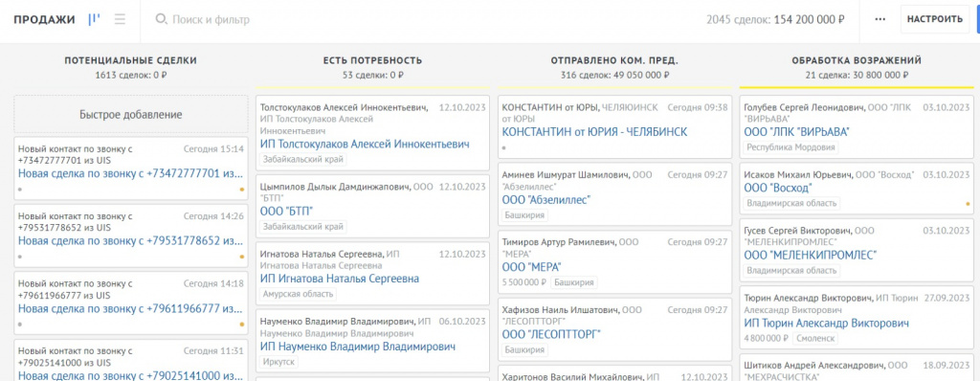980x381 pixels.
Task: Click Забайкальский край tag on Толстокулаков card
Action: 303,160
